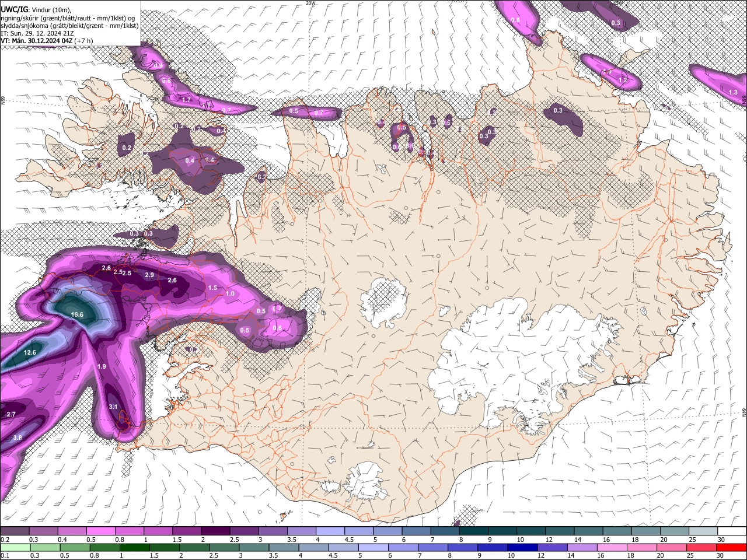Select the 1.7 value north of the Westfjords
Image resolution: width=747 pixels, height=560 pixels.
tap(187, 100)
